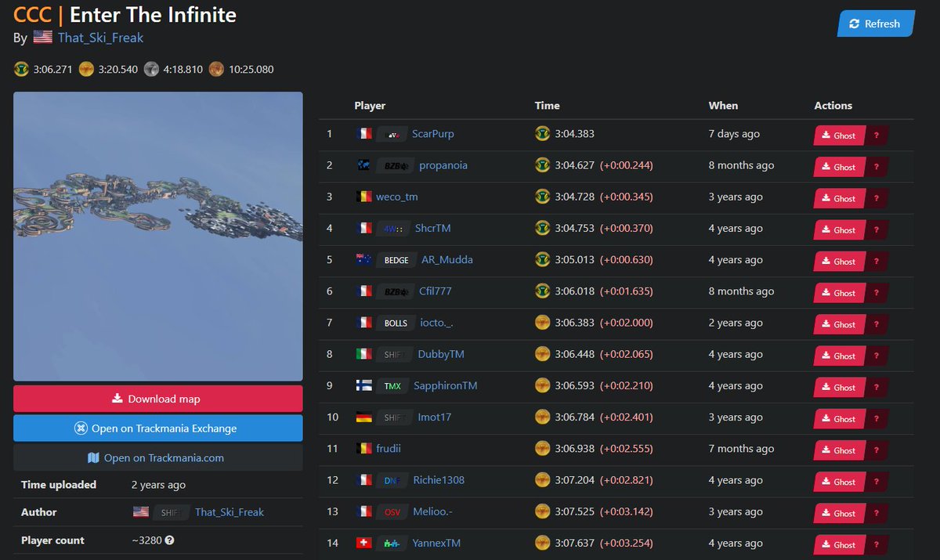Open Imot17 player profile

435,417
